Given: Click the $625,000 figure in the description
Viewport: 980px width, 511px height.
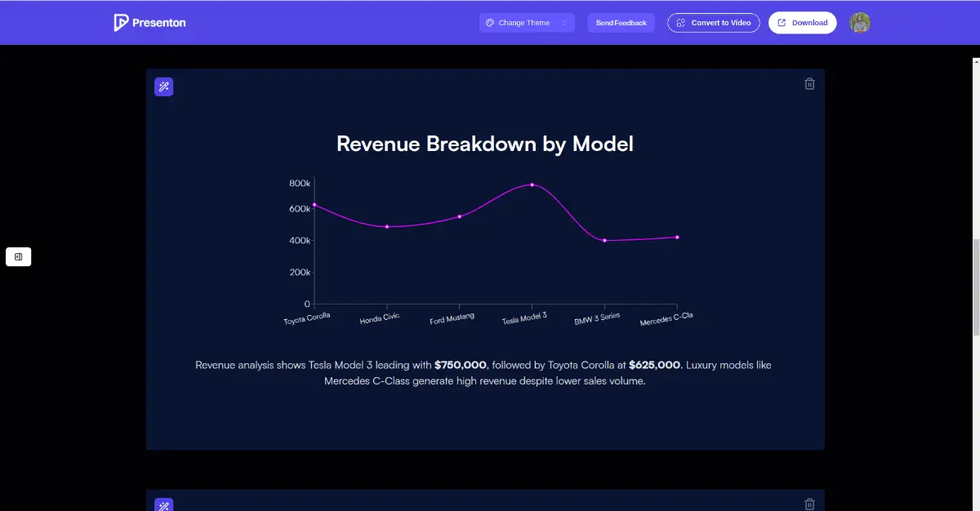Looking at the screenshot, I should pyautogui.click(x=654, y=365).
